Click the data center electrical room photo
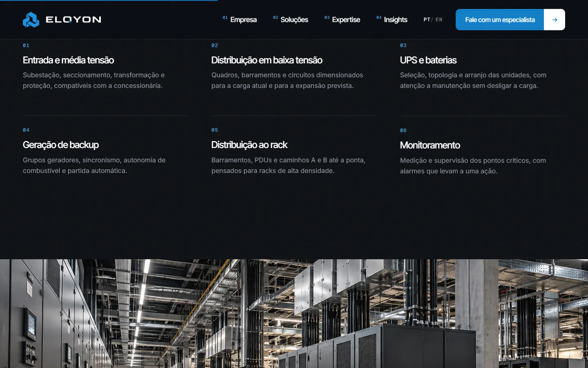This screenshot has width=588, height=368. coord(294,314)
